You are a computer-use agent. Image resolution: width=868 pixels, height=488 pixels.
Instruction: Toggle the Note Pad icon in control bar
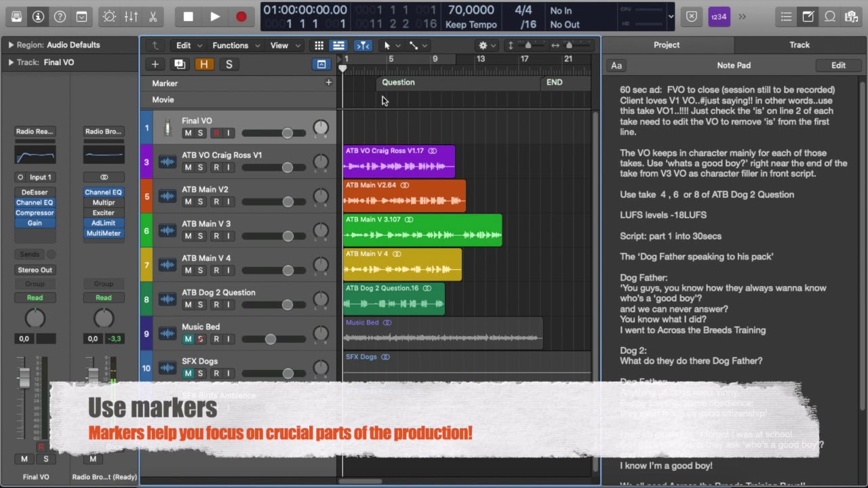[808, 17]
